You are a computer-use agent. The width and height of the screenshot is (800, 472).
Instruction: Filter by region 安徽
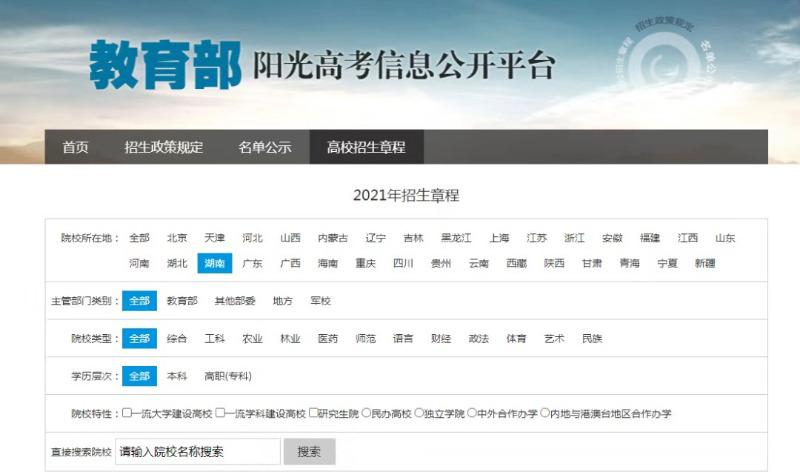tap(612, 238)
